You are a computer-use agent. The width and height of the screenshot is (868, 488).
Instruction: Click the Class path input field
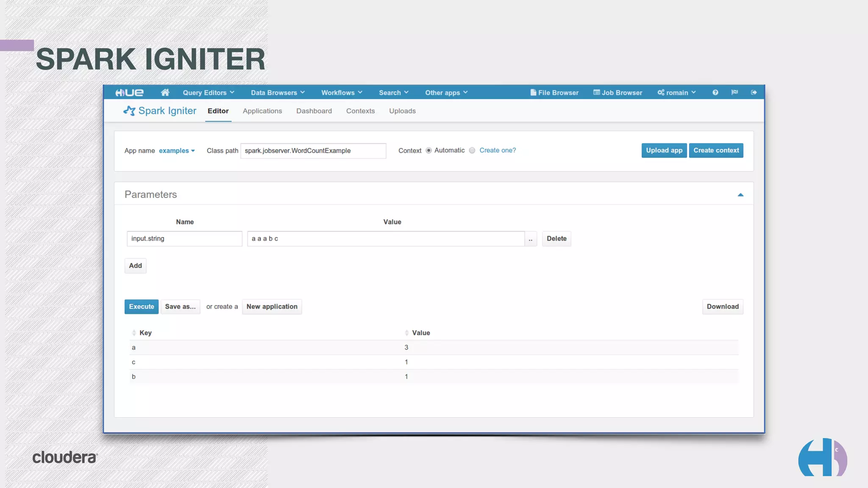pyautogui.click(x=313, y=151)
